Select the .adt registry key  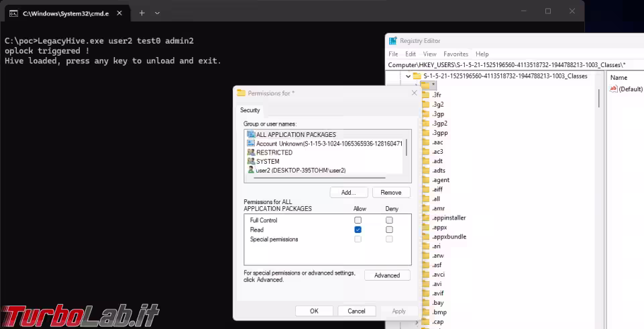(x=437, y=161)
